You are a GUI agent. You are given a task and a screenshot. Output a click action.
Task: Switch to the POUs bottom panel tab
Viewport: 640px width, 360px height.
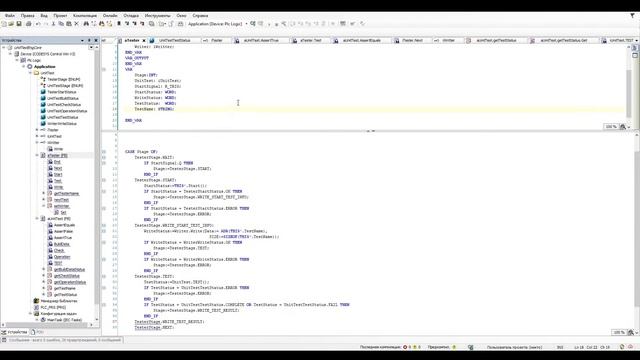(38, 332)
